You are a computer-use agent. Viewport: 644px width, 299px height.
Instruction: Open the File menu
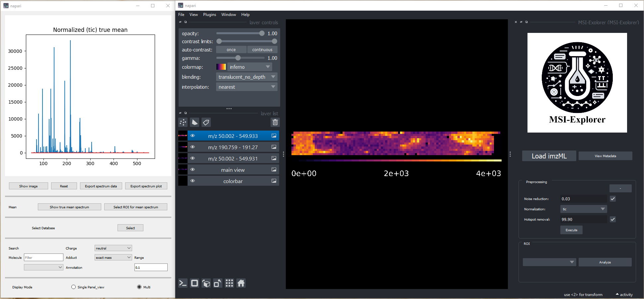[181, 15]
